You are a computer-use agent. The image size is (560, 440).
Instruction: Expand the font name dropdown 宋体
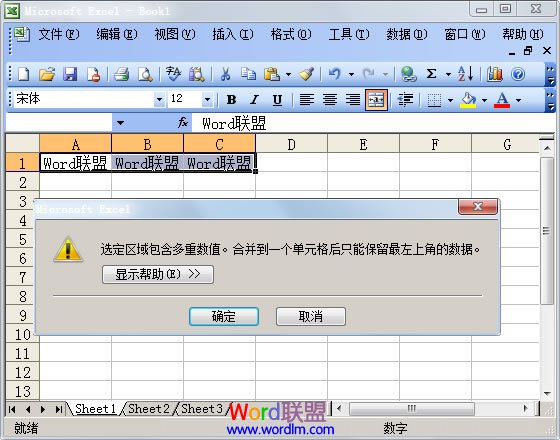pos(159,100)
